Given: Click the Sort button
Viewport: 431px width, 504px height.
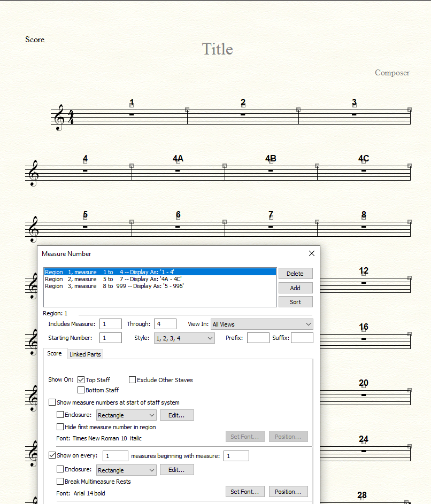Looking at the screenshot, I should coord(295,302).
